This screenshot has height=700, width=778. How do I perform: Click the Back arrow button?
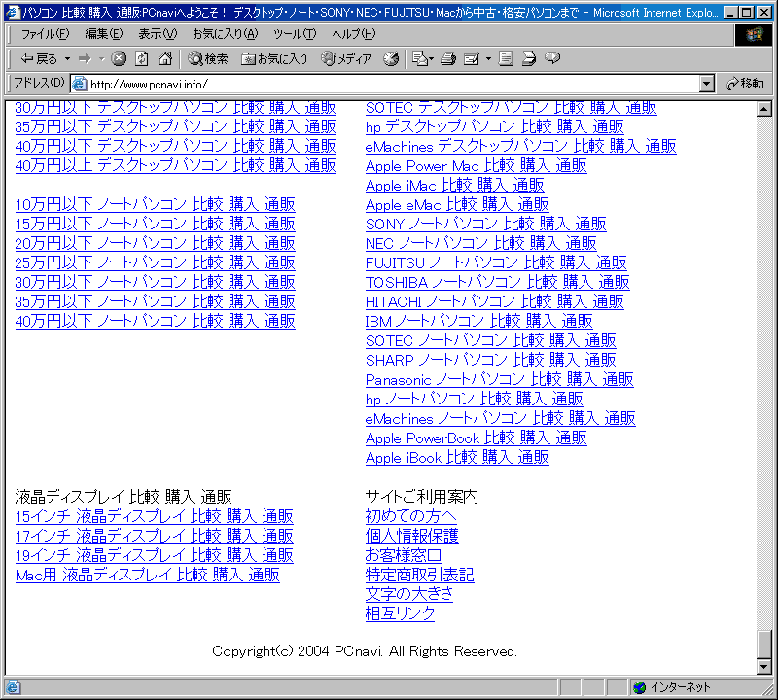click(x=39, y=59)
